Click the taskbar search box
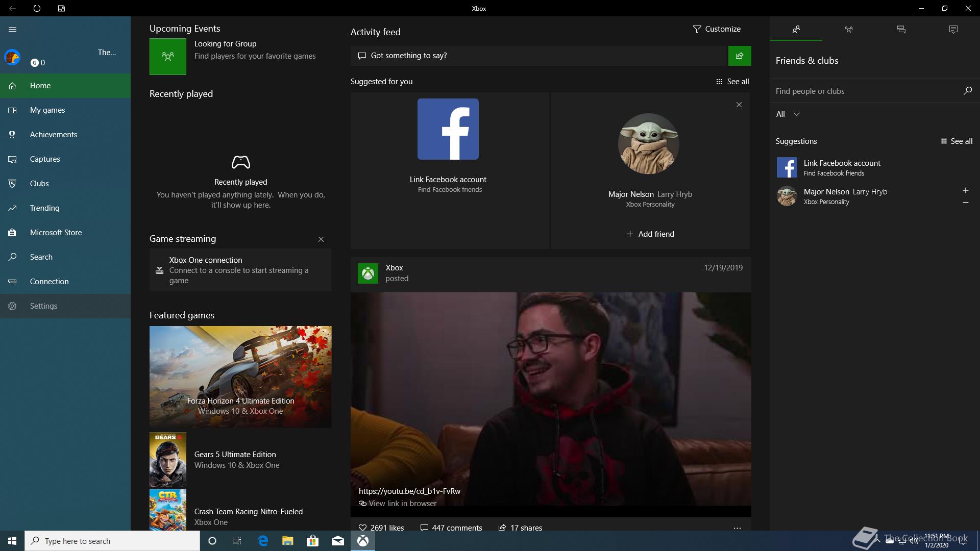The height and width of the screenshot is (551, 980). click(112, 541)
